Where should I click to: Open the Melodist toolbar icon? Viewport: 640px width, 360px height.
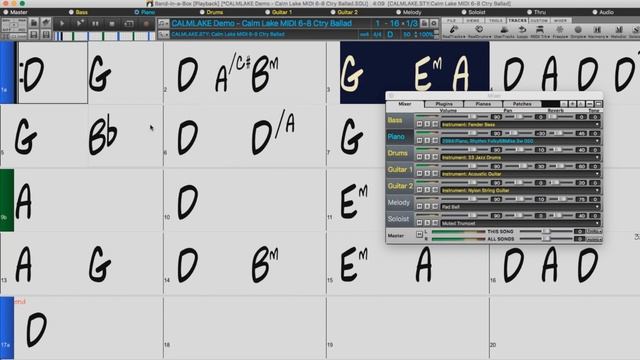tap(619, 31)
